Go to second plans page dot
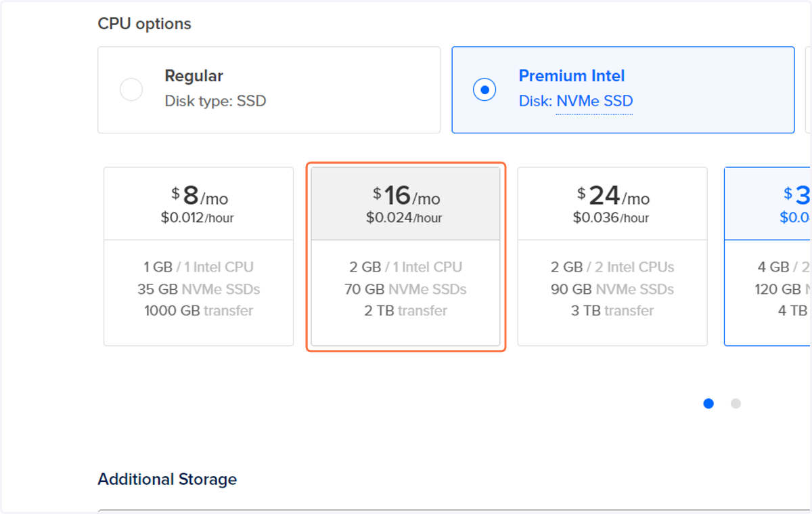The image size is (812, 514). pyautogui.click(x=736, y=404)
